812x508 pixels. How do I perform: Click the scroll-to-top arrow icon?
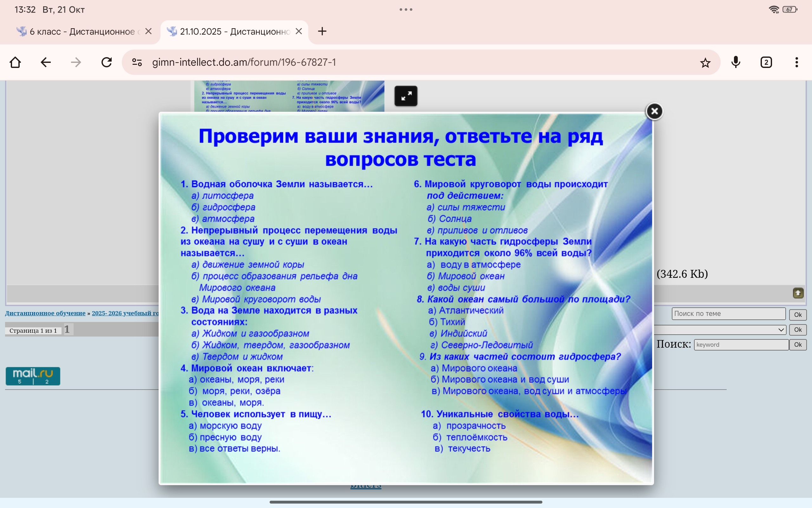pos(798,293)
